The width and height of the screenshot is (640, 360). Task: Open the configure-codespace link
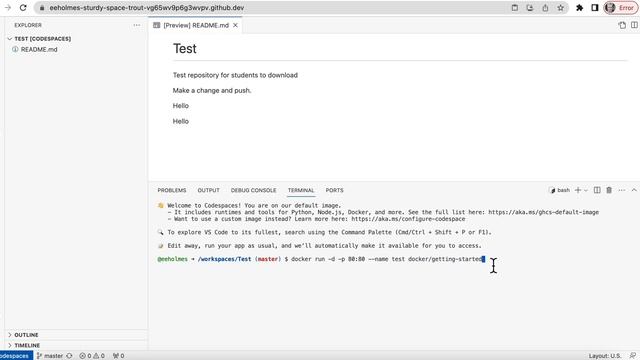tap(408, 219)
